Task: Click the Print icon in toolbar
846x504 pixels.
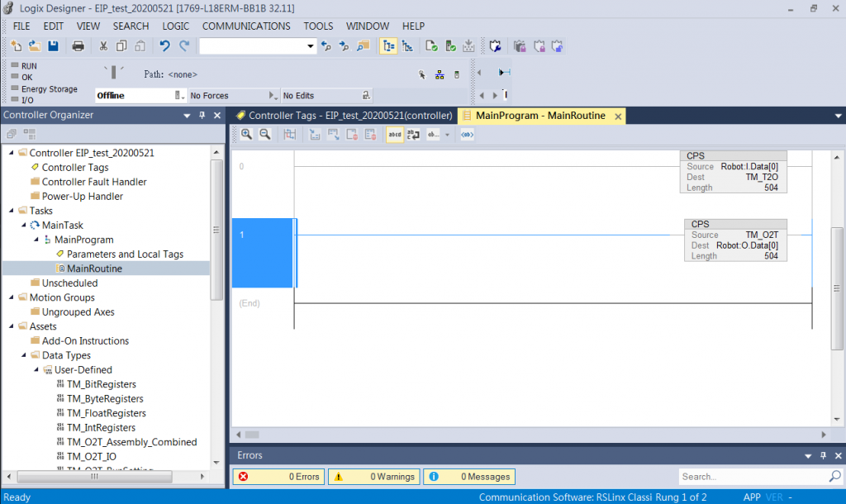Action: click(x=78, y=46)
